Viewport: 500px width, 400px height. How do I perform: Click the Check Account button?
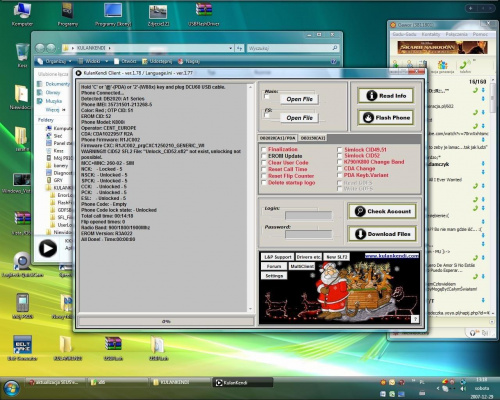(x=382, y=211)
